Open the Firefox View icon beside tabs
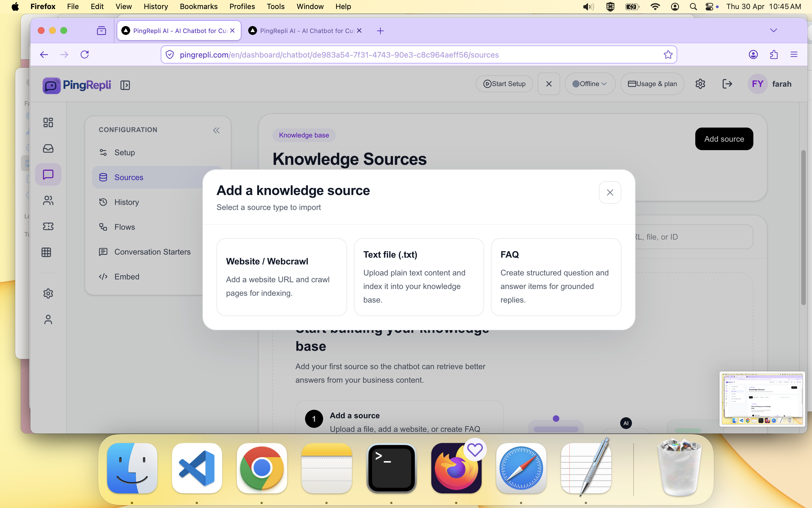812x508 pixels. 101,31
